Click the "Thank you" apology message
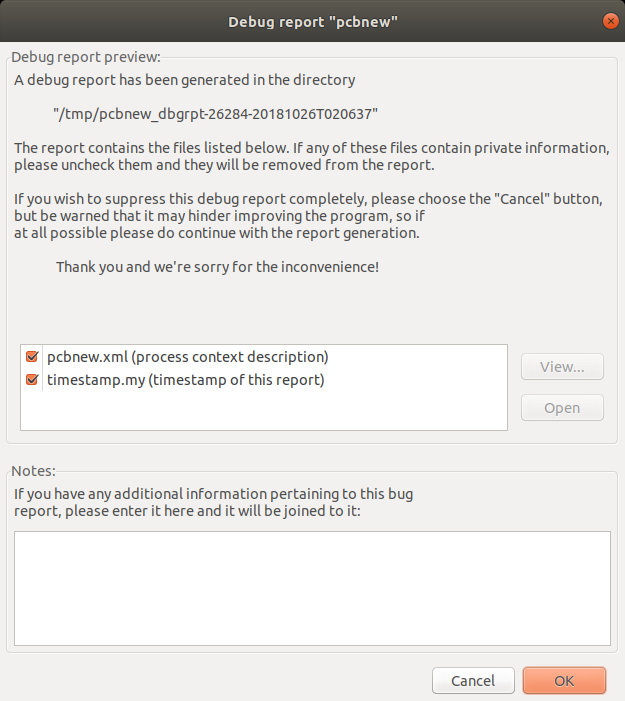625x701 pixels. (x=217, y=267)
